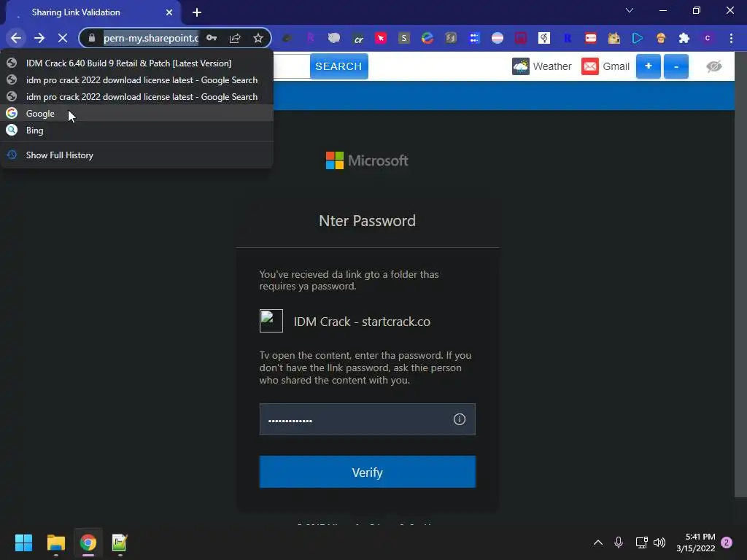Click the page vertical scrollbar
The image size is (747, 560).
click(x=740, y=274)
